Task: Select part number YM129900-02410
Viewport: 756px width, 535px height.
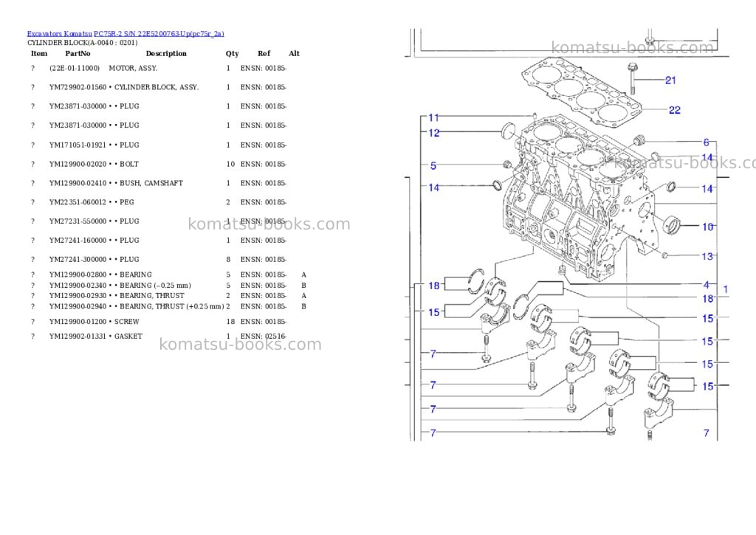Action: 78,183
